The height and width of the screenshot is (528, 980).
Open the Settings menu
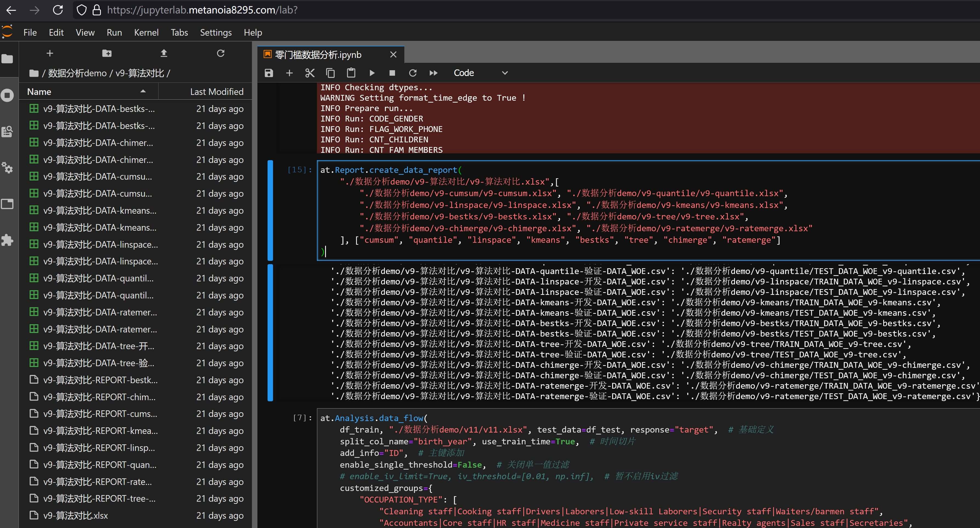(216, 32)
